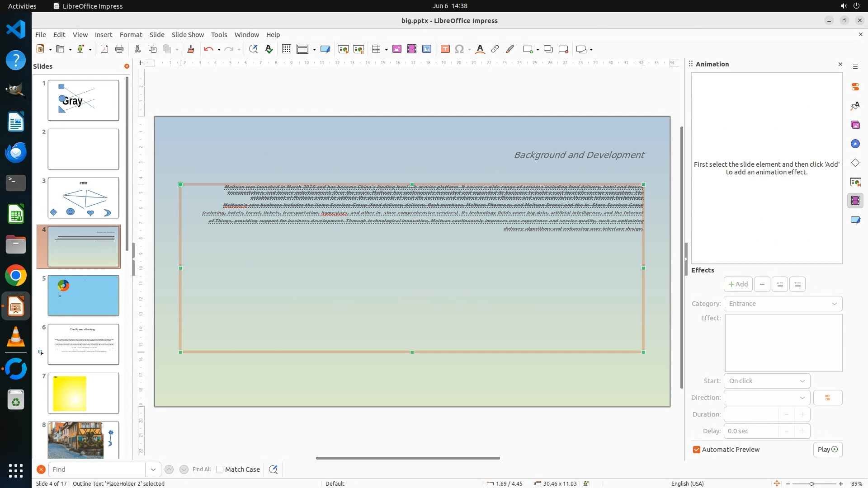868x488 pixels.
Task: Open the Slide Show menu
Action: point(188,35)
